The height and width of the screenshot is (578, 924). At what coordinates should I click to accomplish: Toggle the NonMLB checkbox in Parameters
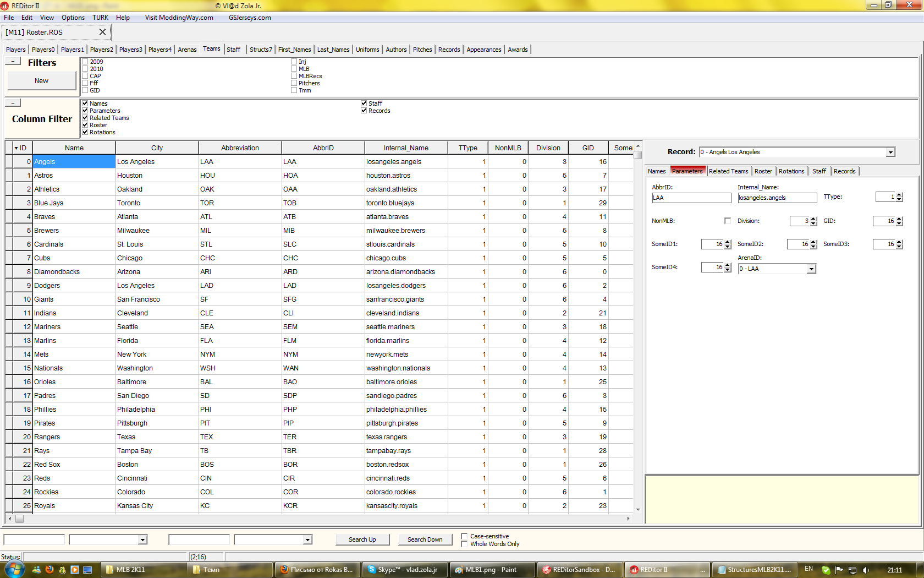coord(728,221)
